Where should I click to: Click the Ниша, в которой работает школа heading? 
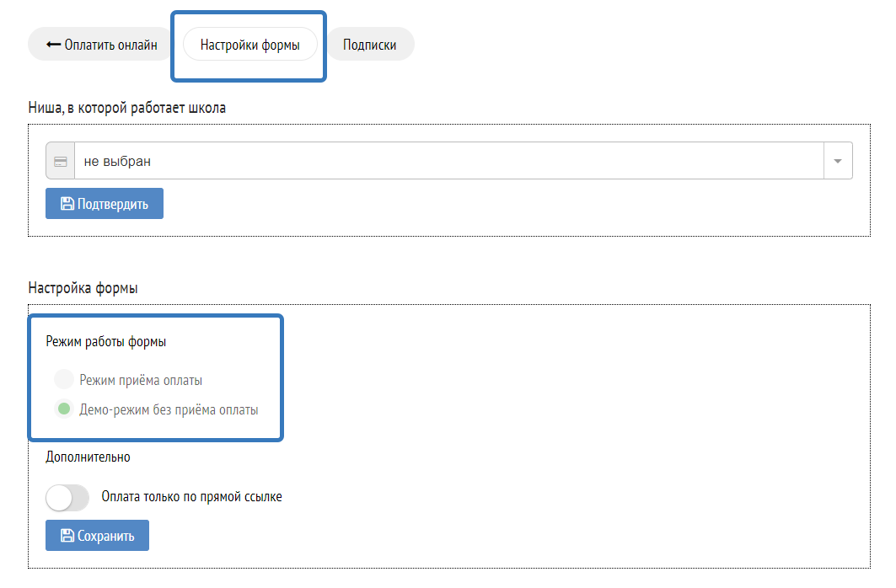point(127,108)
